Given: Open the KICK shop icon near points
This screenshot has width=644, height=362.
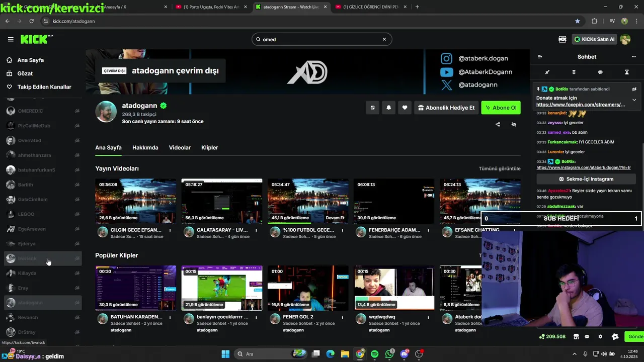Looking at the screenshot, I should (576, 336).
